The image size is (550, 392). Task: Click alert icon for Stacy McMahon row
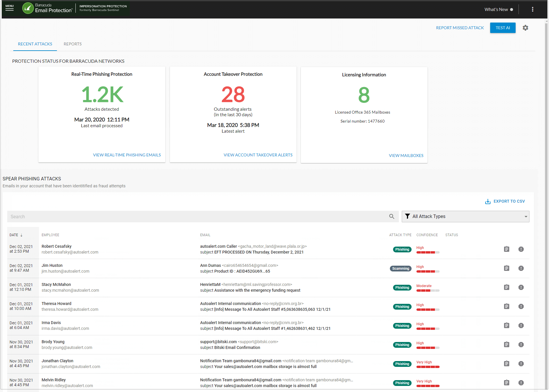[521, 287]
